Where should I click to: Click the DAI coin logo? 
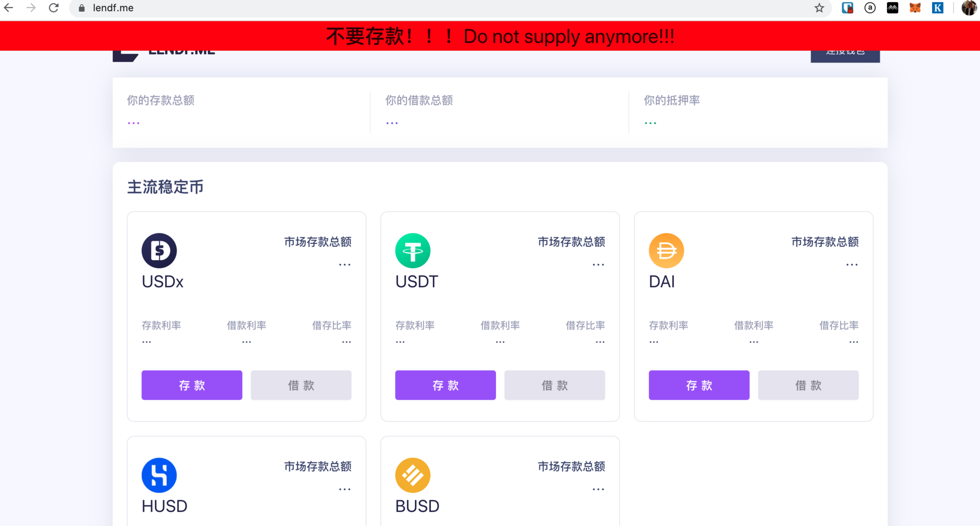pos(667,251)
